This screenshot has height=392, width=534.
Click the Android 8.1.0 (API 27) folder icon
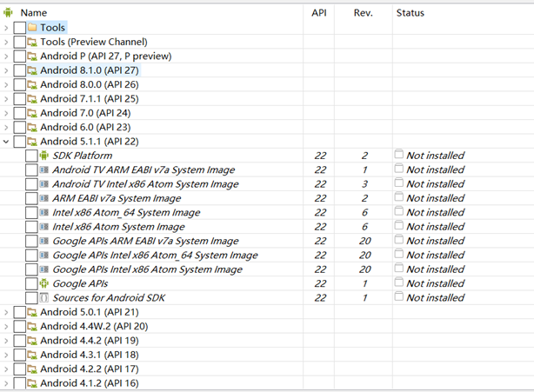click(32, 70)
